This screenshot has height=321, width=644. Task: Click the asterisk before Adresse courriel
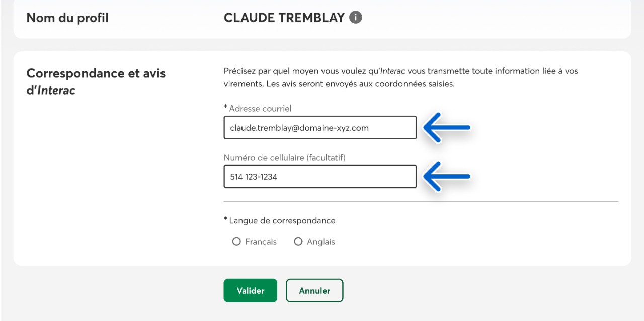coord(226,108)
